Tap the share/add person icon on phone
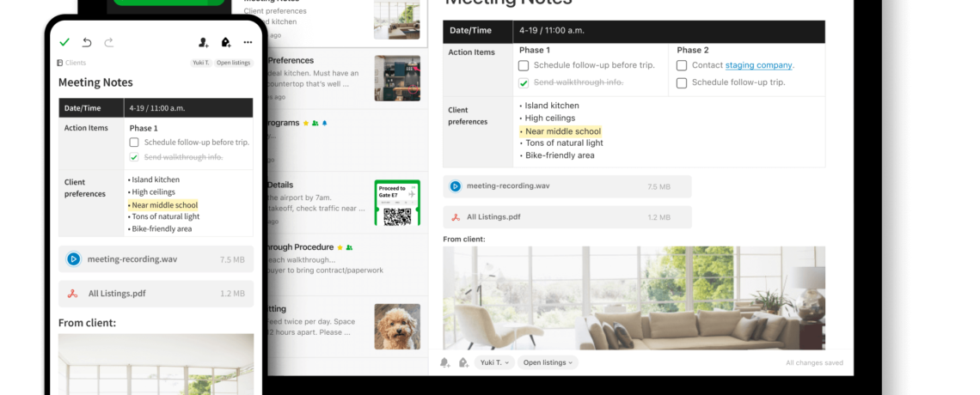Image resolution: width=980 pixels, height=395 pixels. coord(203,42)
